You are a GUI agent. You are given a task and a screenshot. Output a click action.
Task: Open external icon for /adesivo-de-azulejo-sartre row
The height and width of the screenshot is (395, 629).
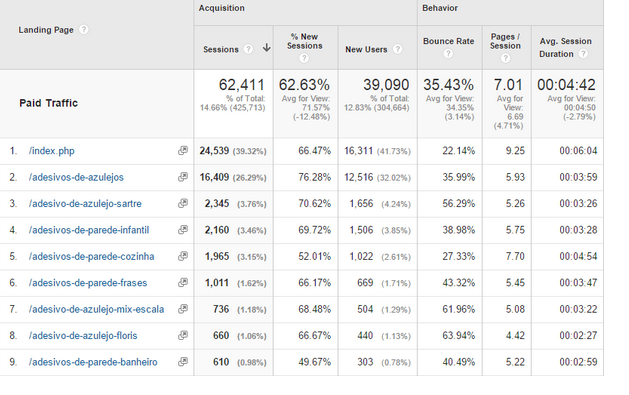(183, 203)
